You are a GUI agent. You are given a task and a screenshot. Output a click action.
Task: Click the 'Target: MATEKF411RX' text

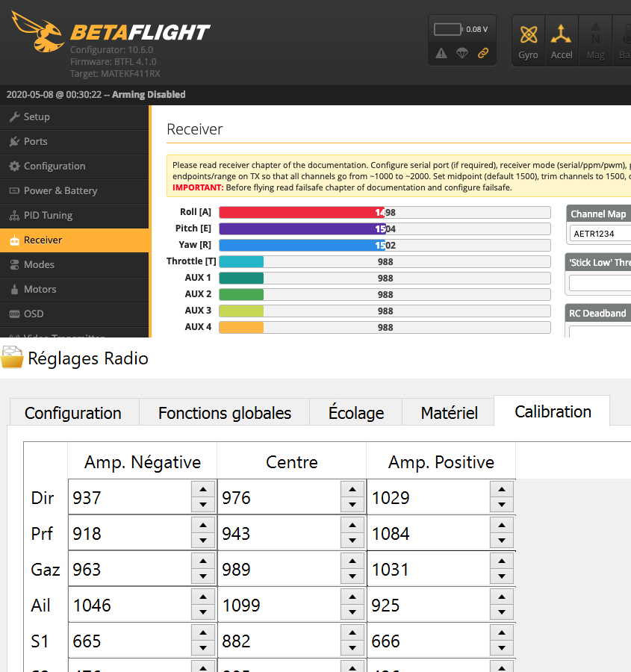pyautogui.click(x=115, y=74)
